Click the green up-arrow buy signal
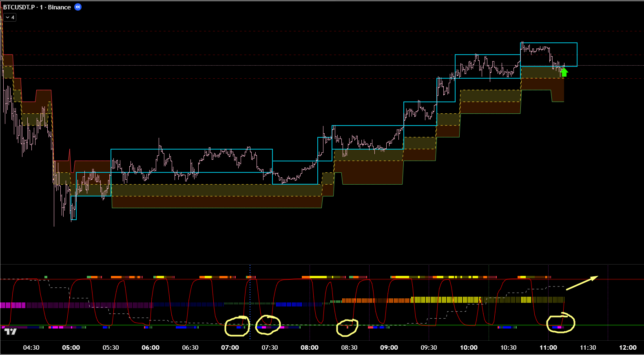 pyautogui.click(x=564, y=73)
